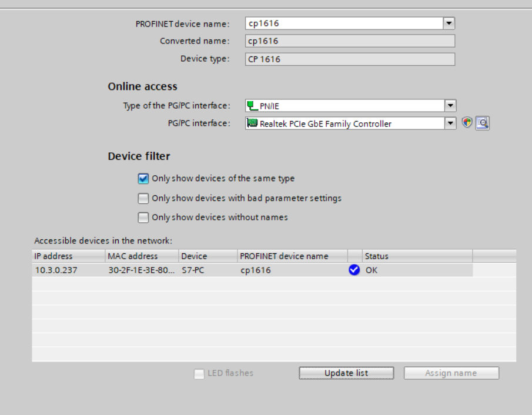The image size is (532, 415).
Task: Sort by the IP address column header
Action: tap(69, 256)
